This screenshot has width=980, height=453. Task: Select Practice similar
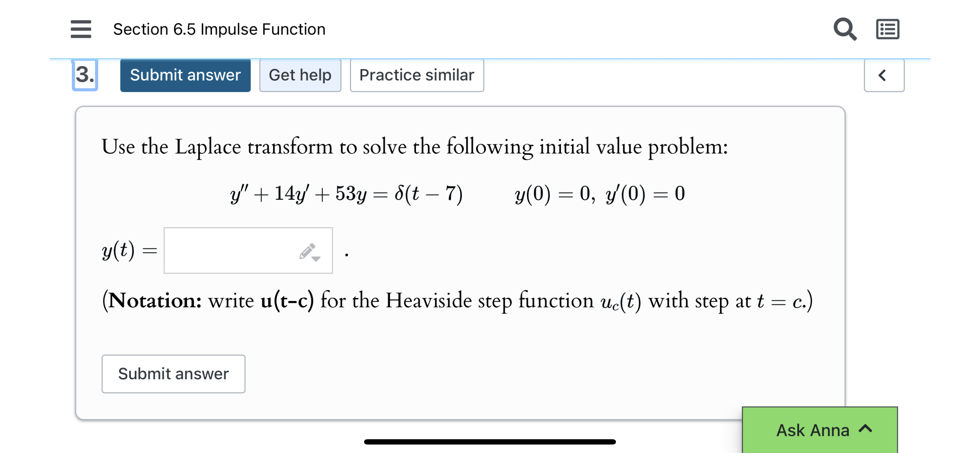417,75
